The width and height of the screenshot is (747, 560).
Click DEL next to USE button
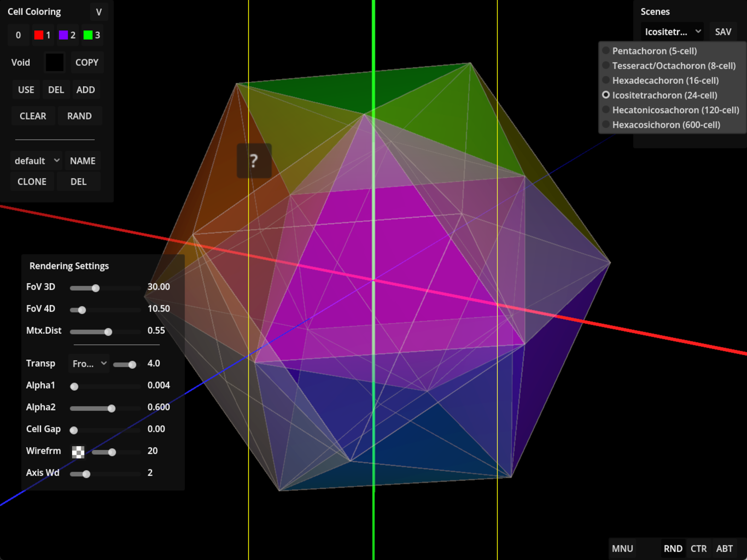[56, 90]
